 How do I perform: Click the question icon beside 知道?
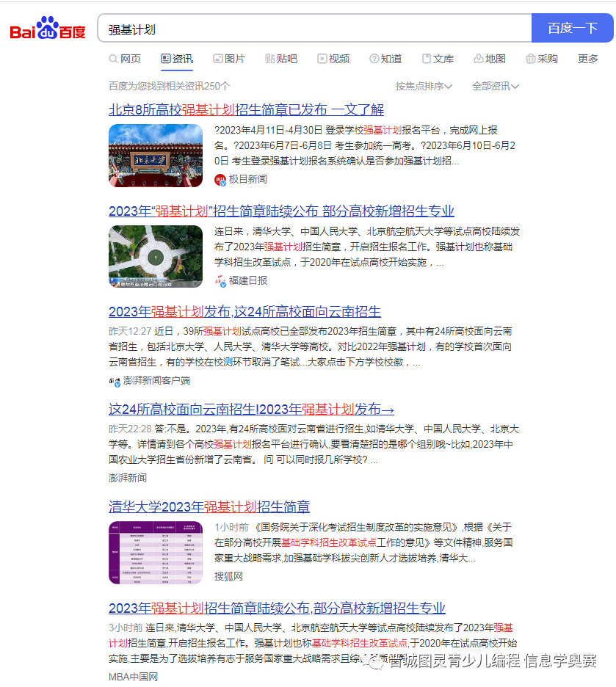(374, 59)
